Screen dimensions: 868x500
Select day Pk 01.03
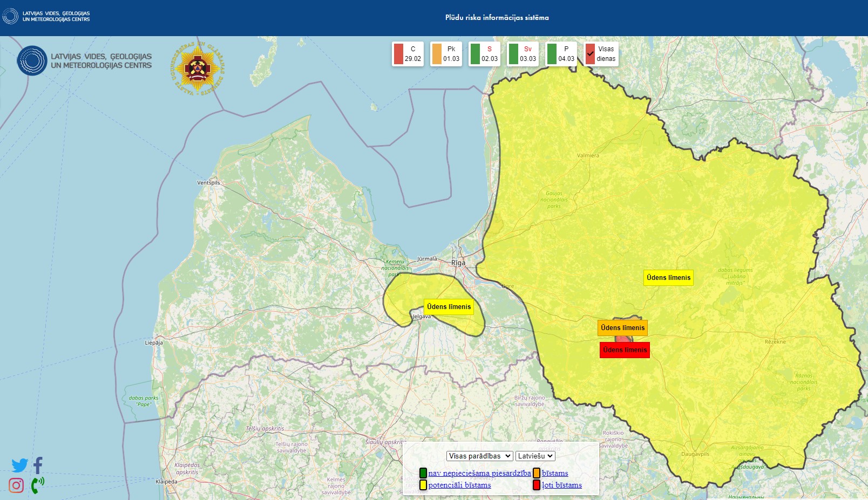pos(446,54)
